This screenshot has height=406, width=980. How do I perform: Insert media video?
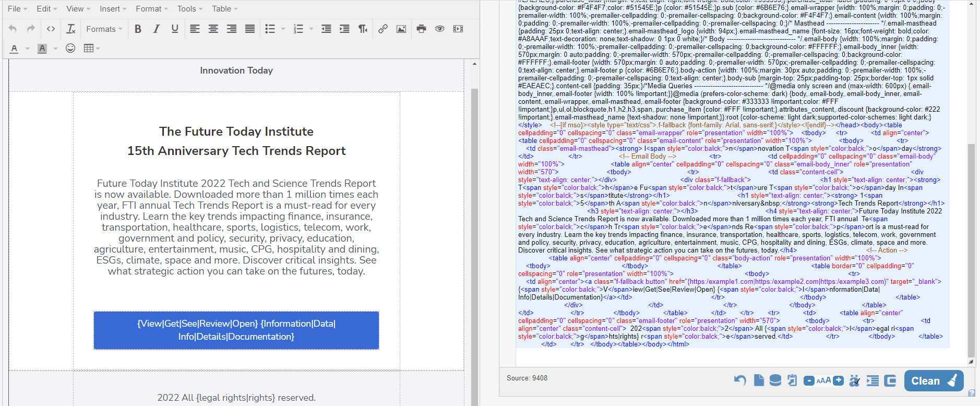click(x=458, y=29)
